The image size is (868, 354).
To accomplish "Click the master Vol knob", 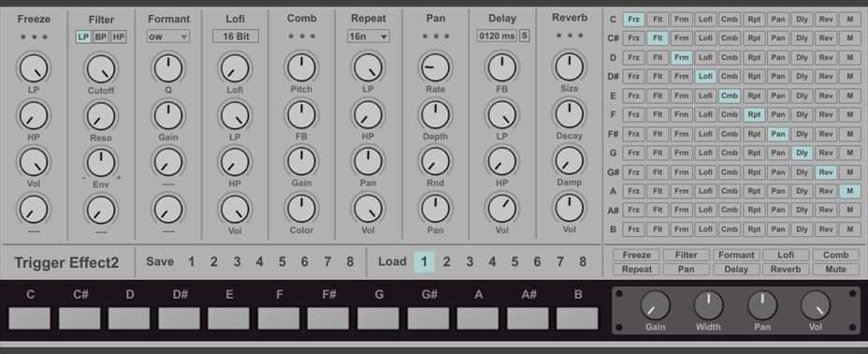I will [x=816, y=305].
